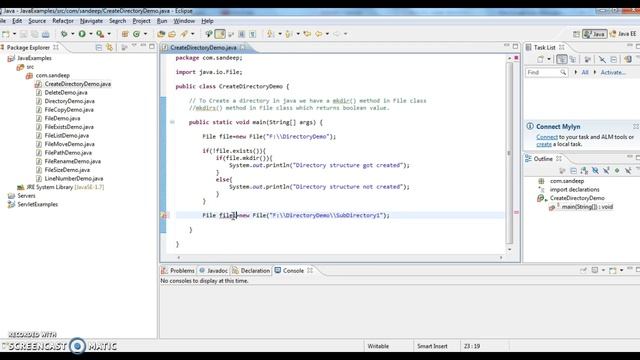
Task: Click the Activate... task link
Action: pyautogui.click(x=613, y=72)
